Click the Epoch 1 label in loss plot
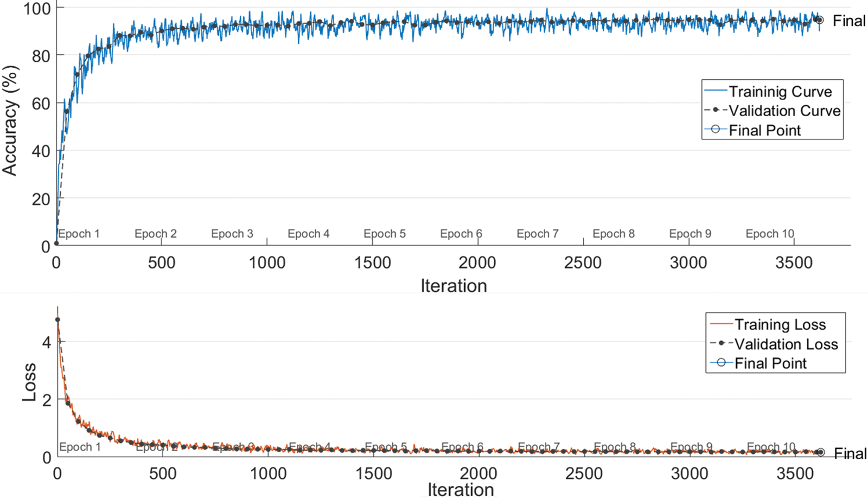 coord(80,447)
